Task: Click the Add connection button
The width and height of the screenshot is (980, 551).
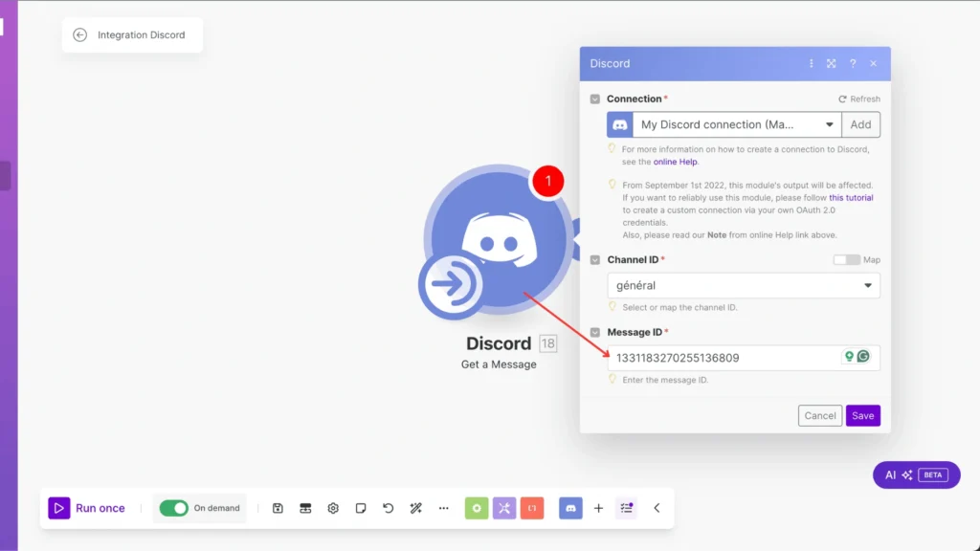Action: tap(860, 124)
